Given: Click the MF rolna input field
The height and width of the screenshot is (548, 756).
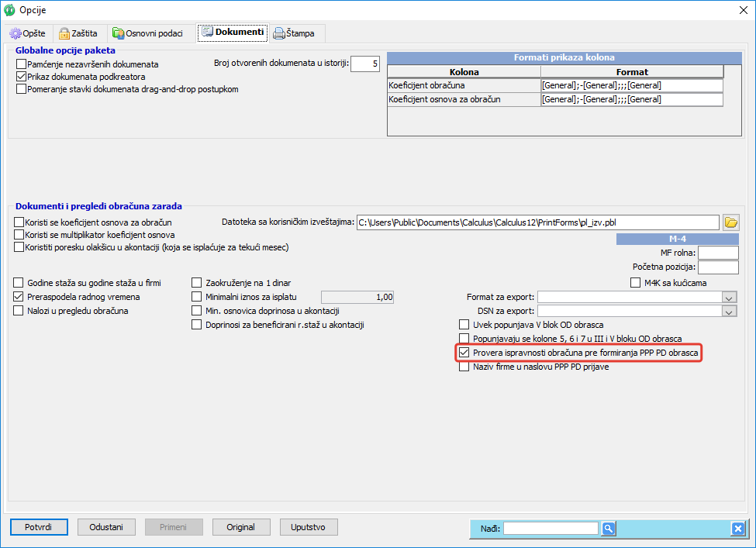Looking at the screenshot, I should pyautogui.click(x=718, y=253).
